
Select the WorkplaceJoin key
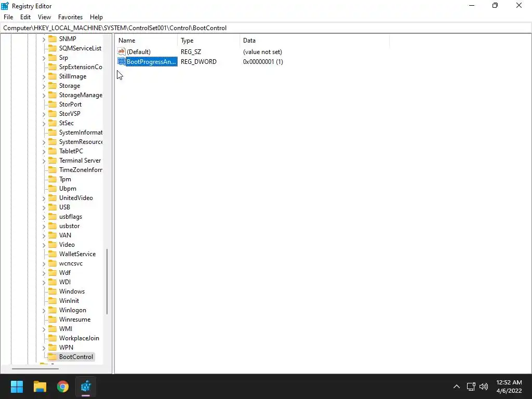[x=79, y=338]
